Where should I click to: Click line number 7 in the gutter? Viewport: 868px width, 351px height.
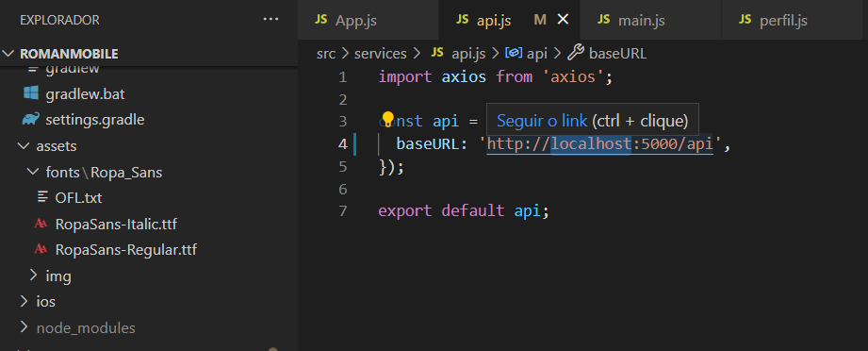(343, 210)
